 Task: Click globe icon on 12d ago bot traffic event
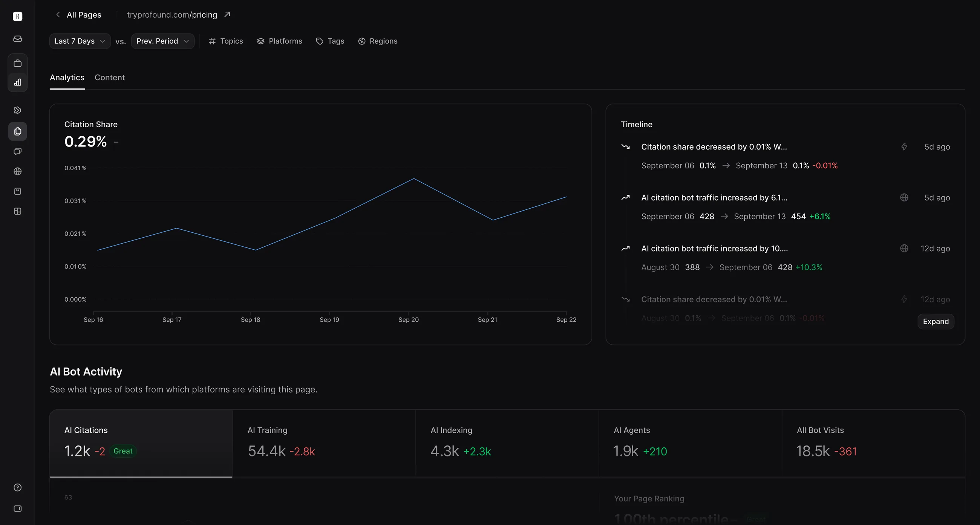[904, 248]
